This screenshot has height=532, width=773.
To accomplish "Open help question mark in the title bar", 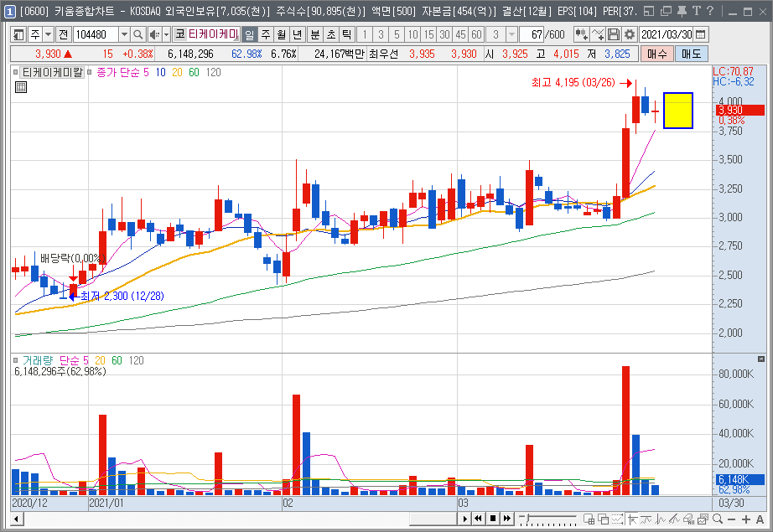I will point(710,11).
